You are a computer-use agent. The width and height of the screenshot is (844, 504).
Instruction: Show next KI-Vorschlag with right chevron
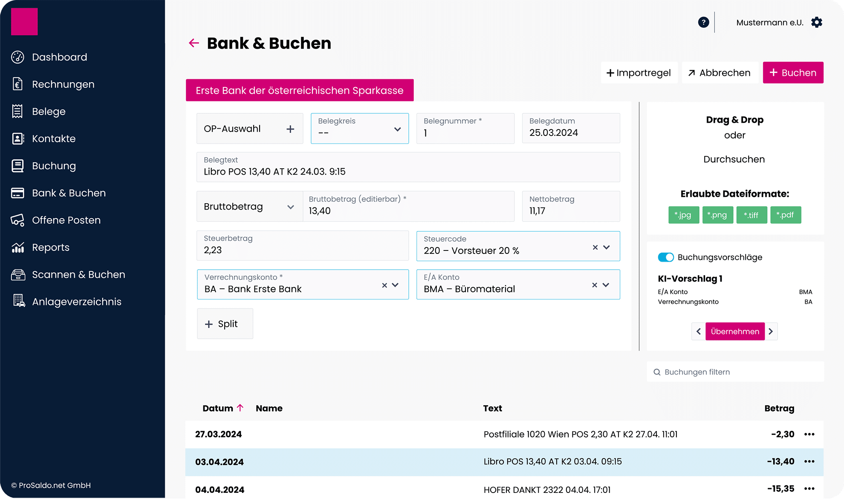point(771,331)
